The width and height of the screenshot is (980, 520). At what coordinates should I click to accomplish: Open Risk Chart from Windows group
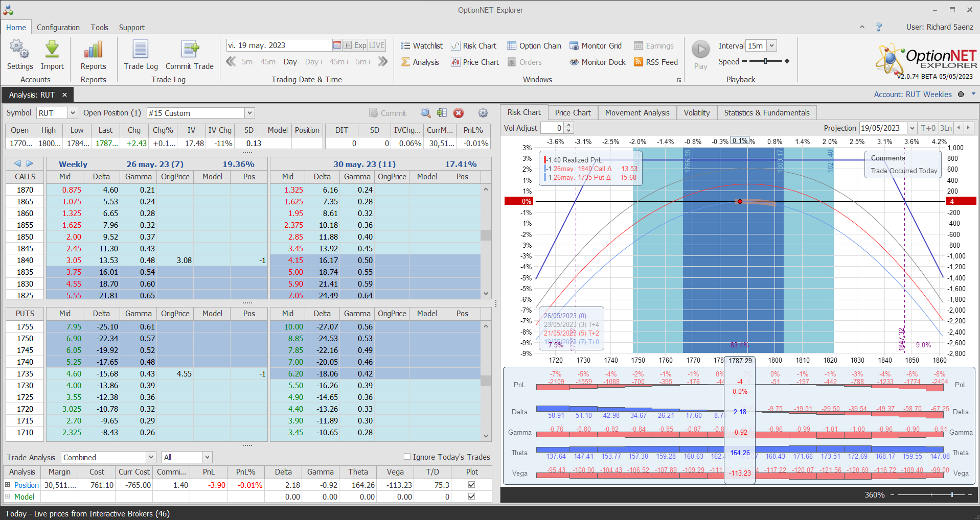click(474, 46)
